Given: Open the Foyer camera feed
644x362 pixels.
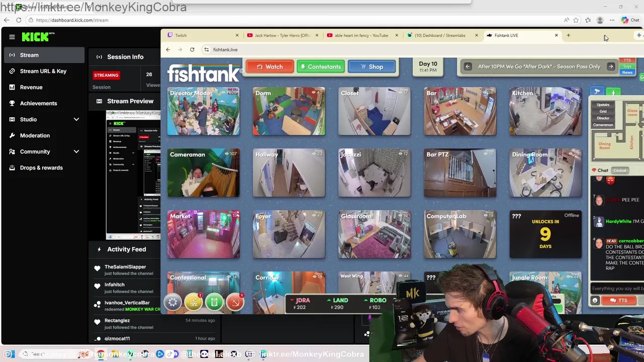Looking at the screenshot, I should point(289,234).
